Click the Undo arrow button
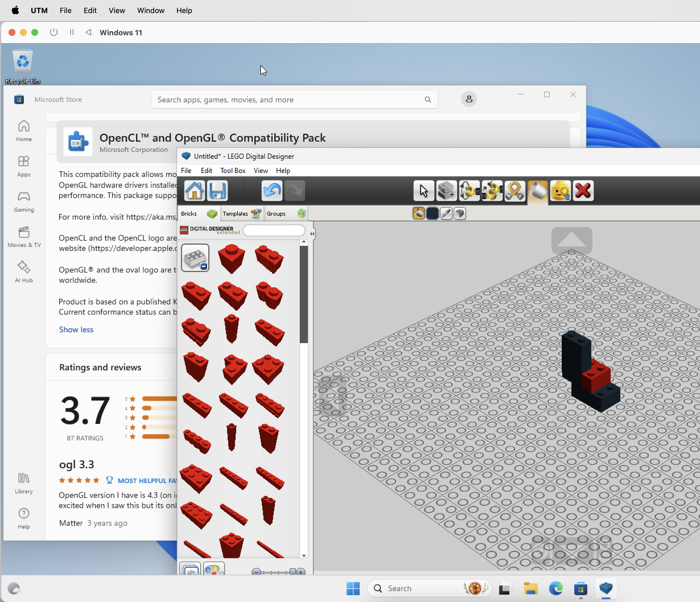The width and height of the screenshot is (700, 602). [x=272, y=191]
